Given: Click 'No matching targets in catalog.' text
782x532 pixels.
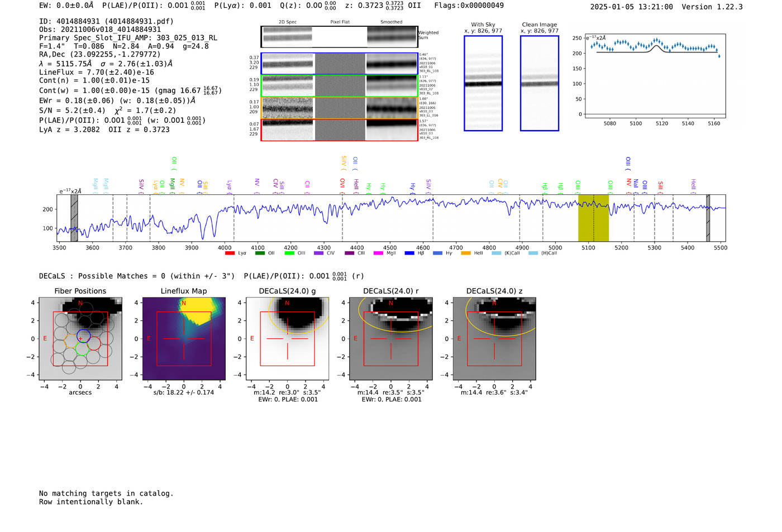Looking at the screenshot, I should click(x=106, y=493).
